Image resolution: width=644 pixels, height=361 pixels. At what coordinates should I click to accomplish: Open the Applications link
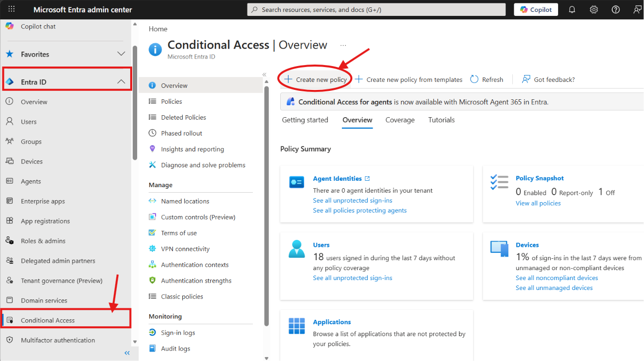[x=332, y=322]
